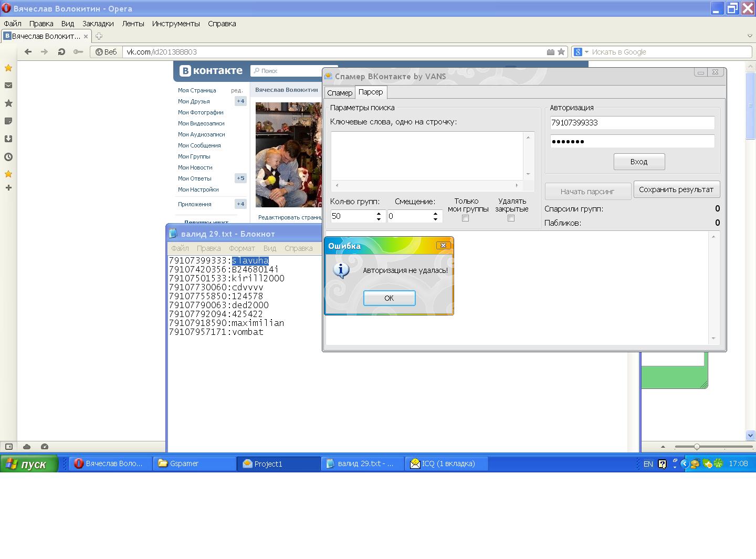The height and width of the screenshot is (559, 756).
Task: Close the Вячеслав Волокит... browser tab
Action: (x=86, y=36)
